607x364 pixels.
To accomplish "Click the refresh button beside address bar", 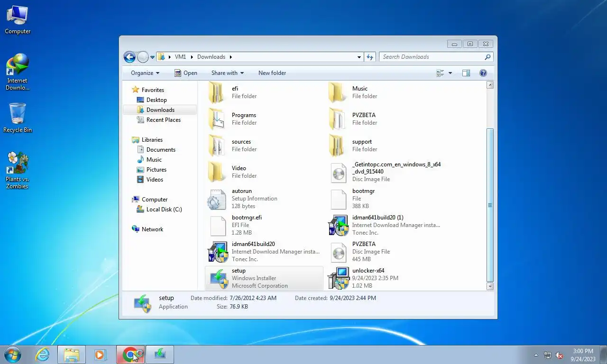I will (370, 57).
